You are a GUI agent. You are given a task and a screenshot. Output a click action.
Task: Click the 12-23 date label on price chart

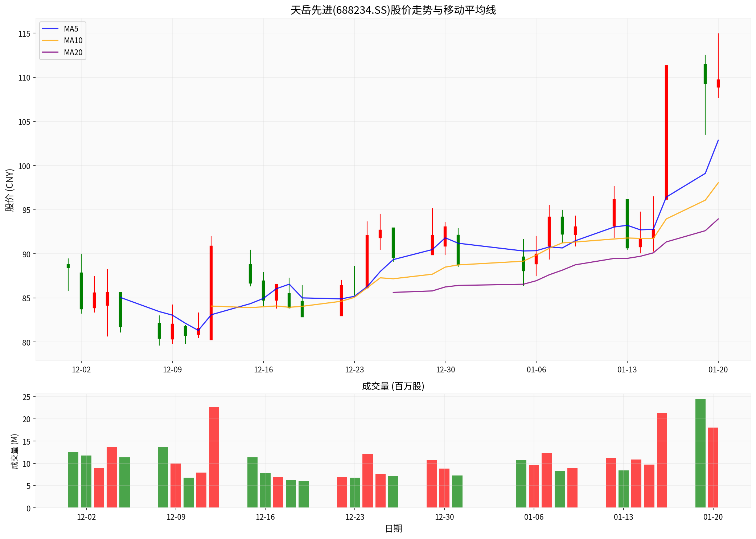354,370
